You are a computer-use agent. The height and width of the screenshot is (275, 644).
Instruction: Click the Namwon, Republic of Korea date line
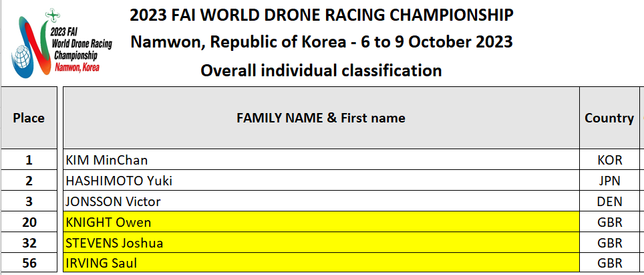[322, 42]
